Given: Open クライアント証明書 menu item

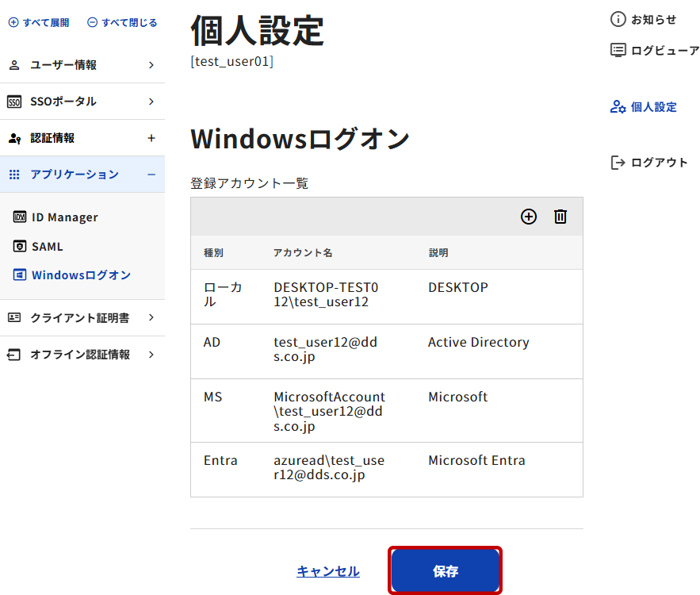Looking at the screenshot, I should (82, 318).
